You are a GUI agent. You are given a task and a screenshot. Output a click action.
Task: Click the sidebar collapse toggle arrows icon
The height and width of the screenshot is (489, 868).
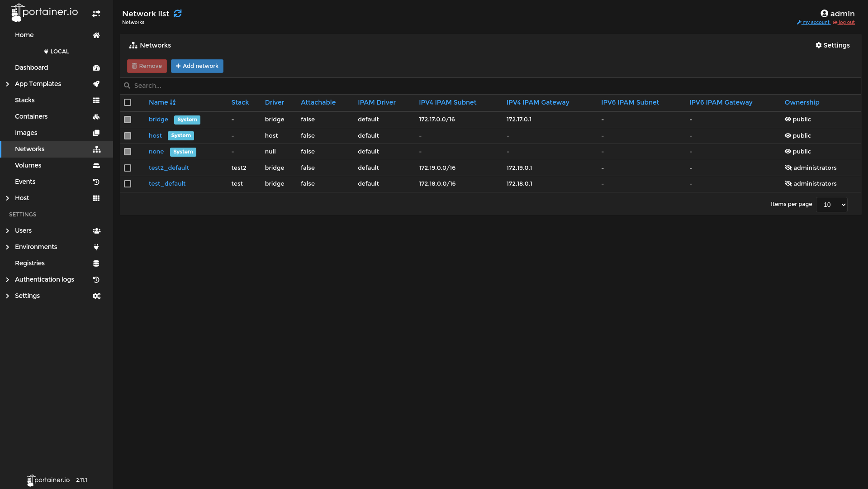click(x=96, y=14)
